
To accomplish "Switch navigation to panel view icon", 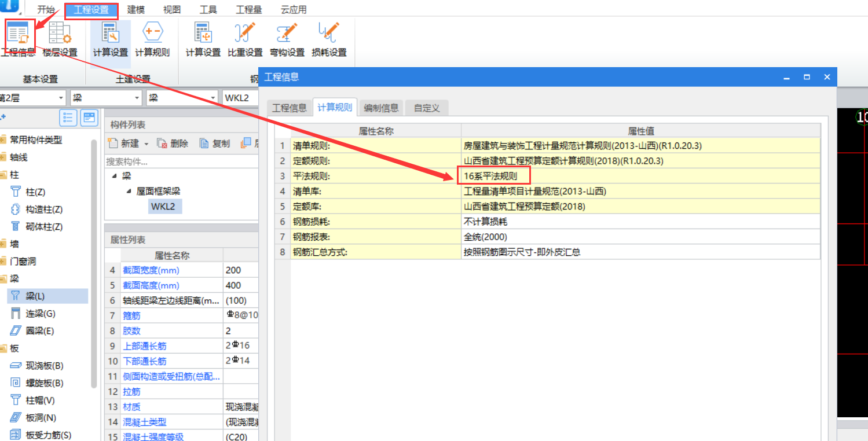I will coord(89,117).
